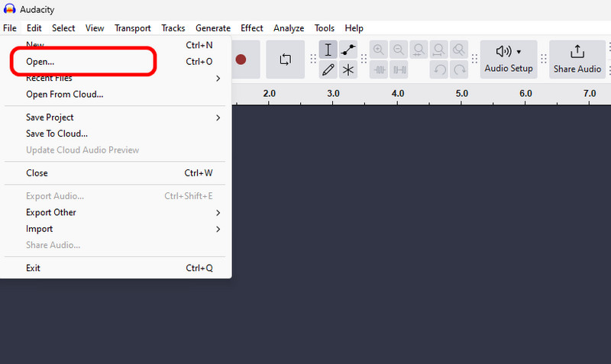Open the Tools menu
This screenshot has width=611, height=364.
coord(324,28)
